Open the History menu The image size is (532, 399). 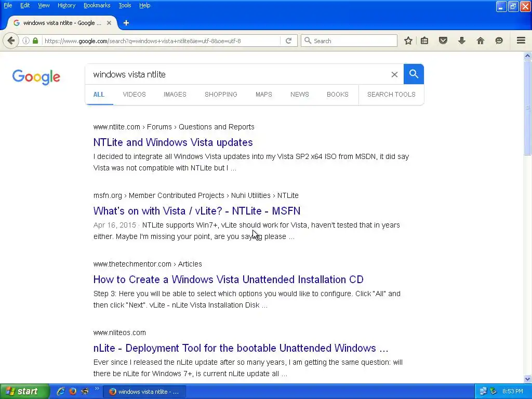click(66, 5)
